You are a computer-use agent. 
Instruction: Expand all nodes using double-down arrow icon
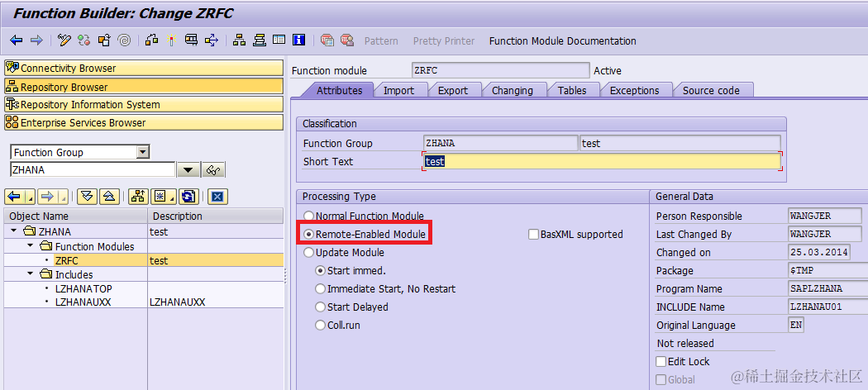(87, 197)
